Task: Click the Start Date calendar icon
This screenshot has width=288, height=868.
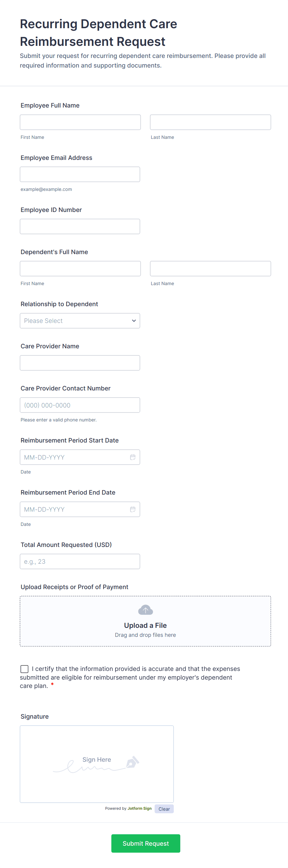Action: (x=133, y=457)
